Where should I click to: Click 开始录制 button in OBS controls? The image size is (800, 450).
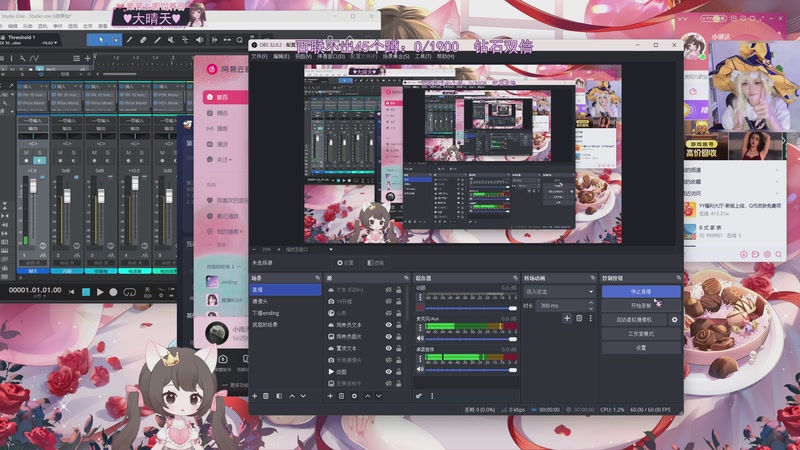coord(641,306)
